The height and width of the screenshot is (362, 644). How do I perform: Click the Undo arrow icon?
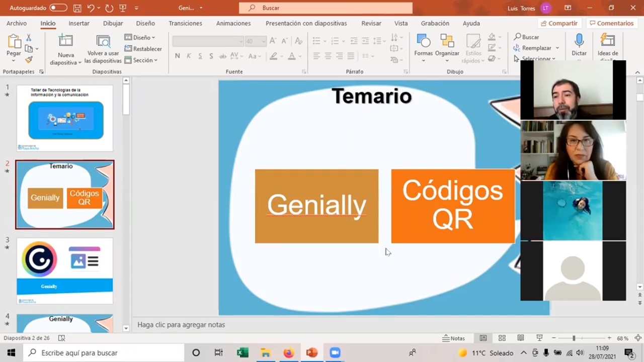tap(91, 8)
